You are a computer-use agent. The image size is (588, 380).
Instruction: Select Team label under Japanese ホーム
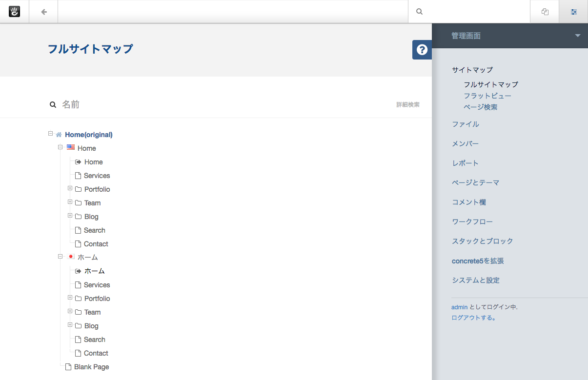(x=92, y=312)
